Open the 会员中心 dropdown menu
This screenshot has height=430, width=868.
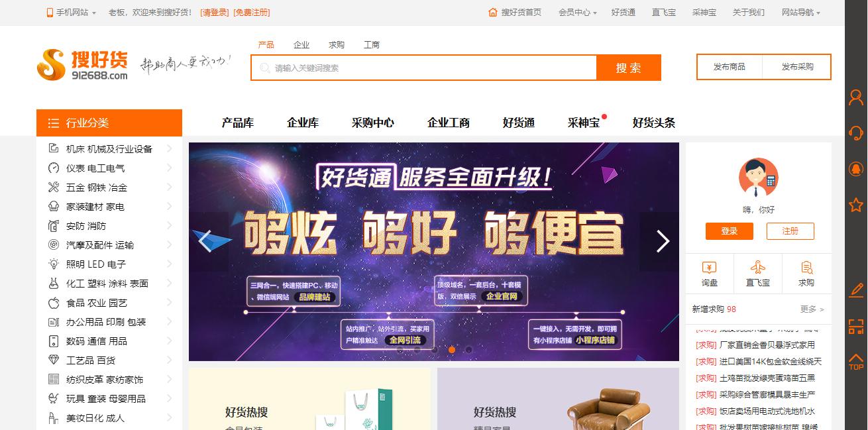pos(577,13)
